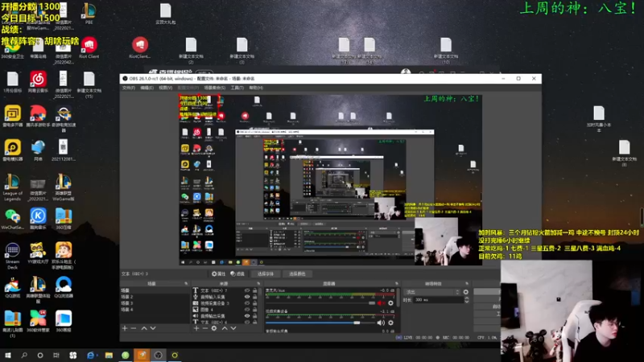Toggle lock on 视频采集设备 3 source
The image size is (644, 362).
254,303
